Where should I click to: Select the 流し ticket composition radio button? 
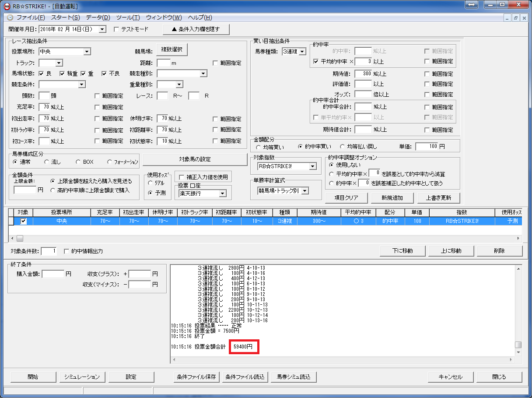[47, 162]
